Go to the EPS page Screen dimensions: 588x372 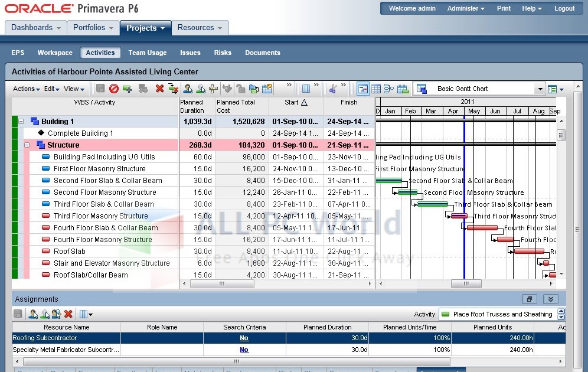pyautogui.click(x=18, y=53)
